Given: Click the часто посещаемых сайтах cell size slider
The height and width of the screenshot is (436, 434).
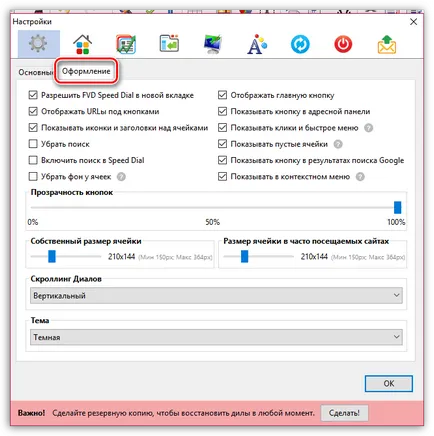Looking at the screenshot, I should pos(244,257).
